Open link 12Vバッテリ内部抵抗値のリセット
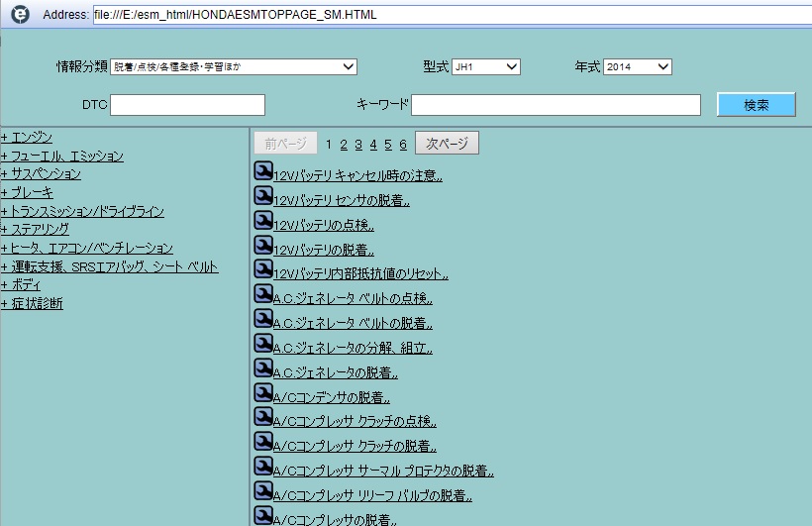 [x=360, y=274]
